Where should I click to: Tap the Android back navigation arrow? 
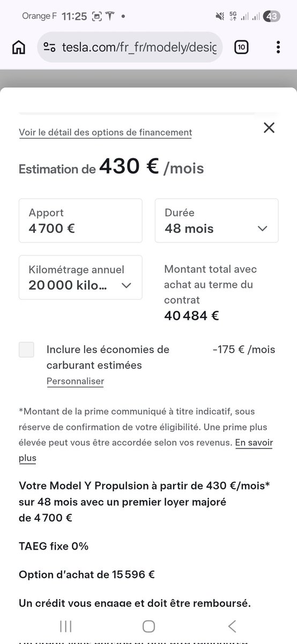232,626
